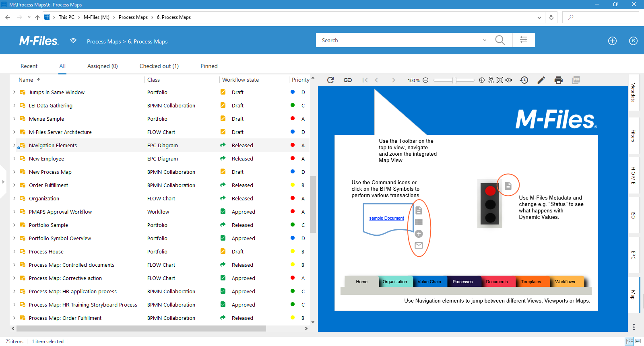Viewport: 644px width, 346px height.
Task: Switch to details list view mode
Action: [629, 341]
